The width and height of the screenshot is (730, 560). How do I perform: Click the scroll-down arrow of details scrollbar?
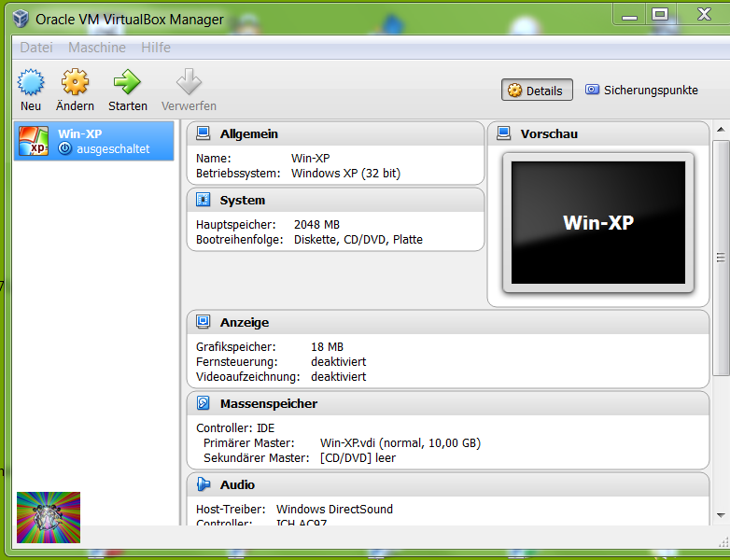pyautogui.click(x=721, y=514)
